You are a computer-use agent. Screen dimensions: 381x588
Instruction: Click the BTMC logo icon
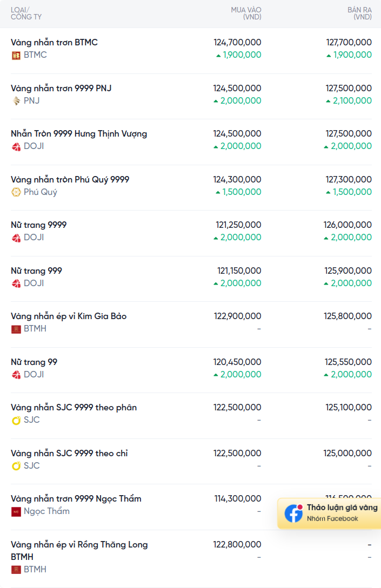click(x=16, y=55)
